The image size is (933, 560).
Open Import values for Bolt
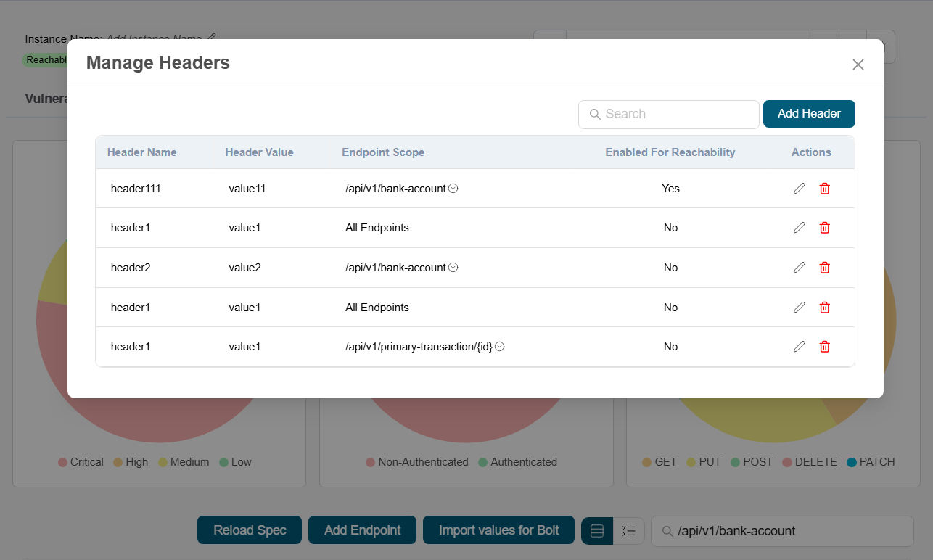click(x=498, y=530)
